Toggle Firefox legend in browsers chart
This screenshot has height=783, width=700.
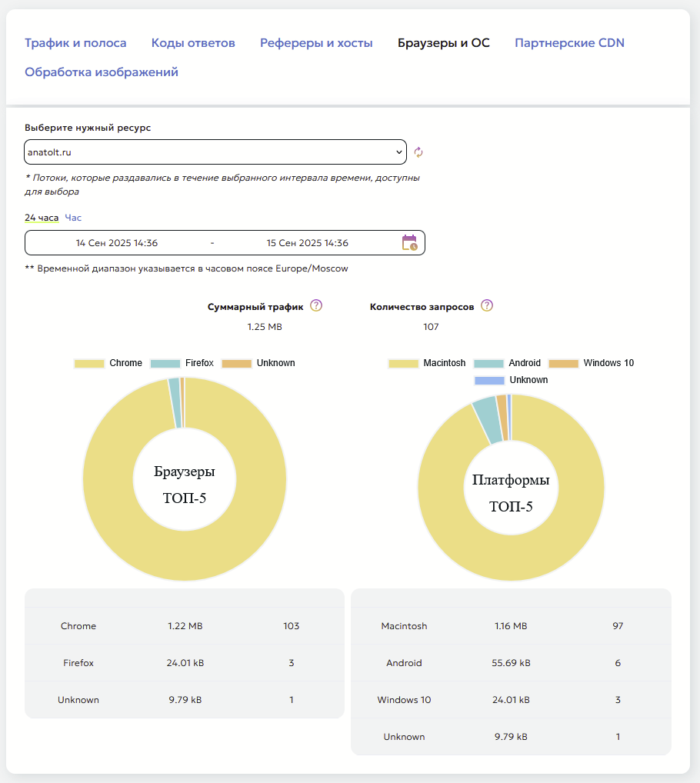click(x=182, y=363)
